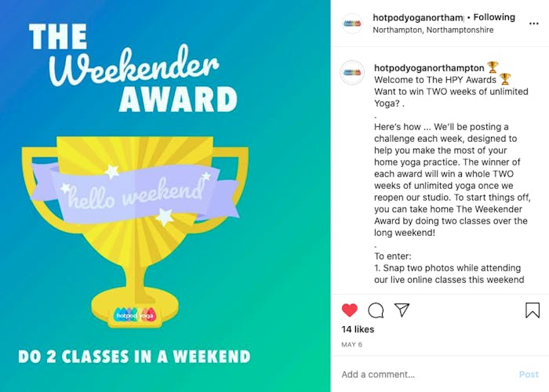Open the three-dot more options menu
This screenshot has width=549, height=392.
tap(533, 24)
